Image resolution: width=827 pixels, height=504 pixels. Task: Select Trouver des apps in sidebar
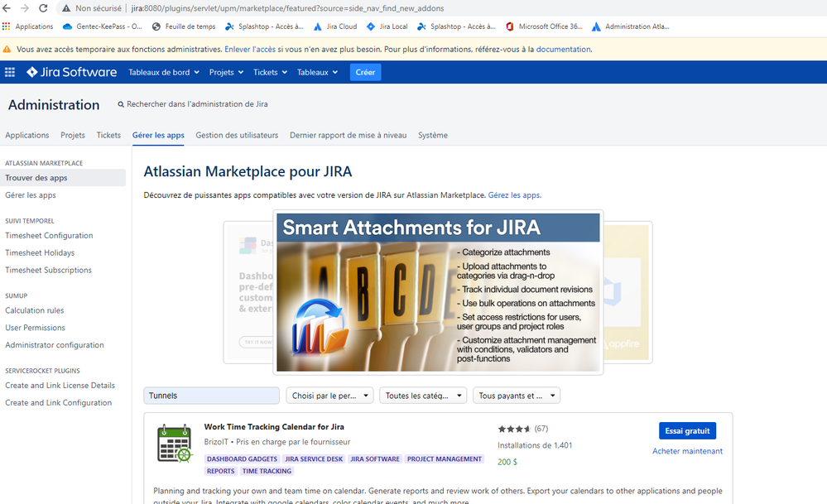(63, 178)
